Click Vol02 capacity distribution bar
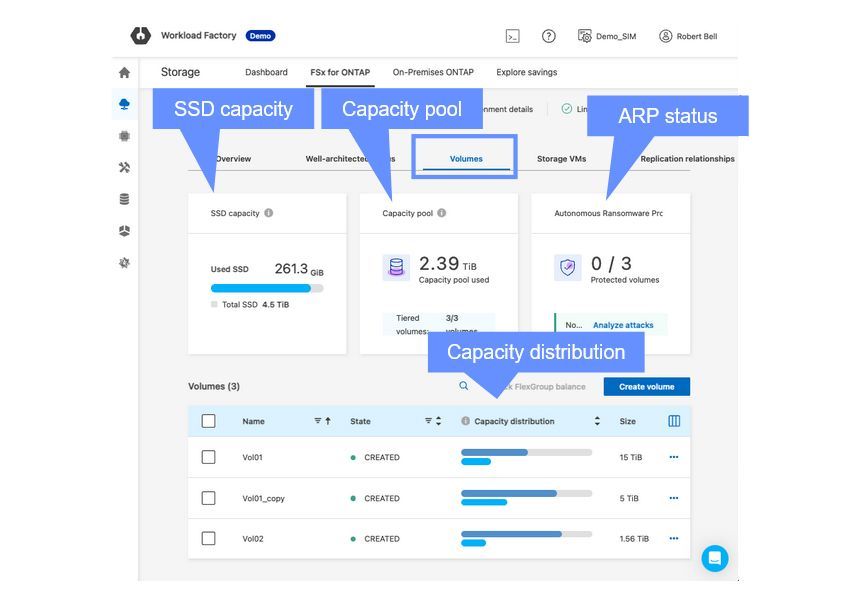Screen dimensions: 851x605 526,538
